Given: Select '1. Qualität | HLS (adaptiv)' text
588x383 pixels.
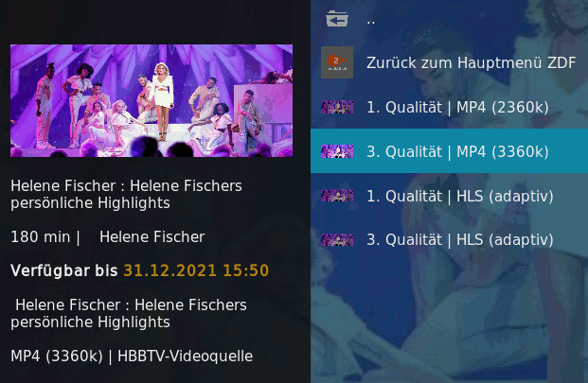Looking at the screenshot, I should click(x=460, y=197).
